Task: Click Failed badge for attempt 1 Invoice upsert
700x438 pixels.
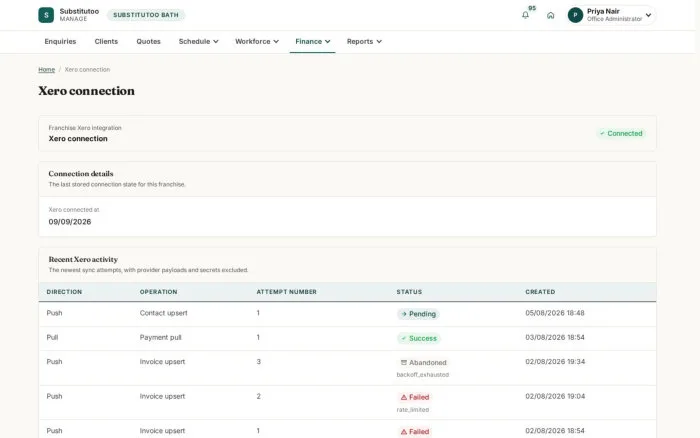Action: 414,432
